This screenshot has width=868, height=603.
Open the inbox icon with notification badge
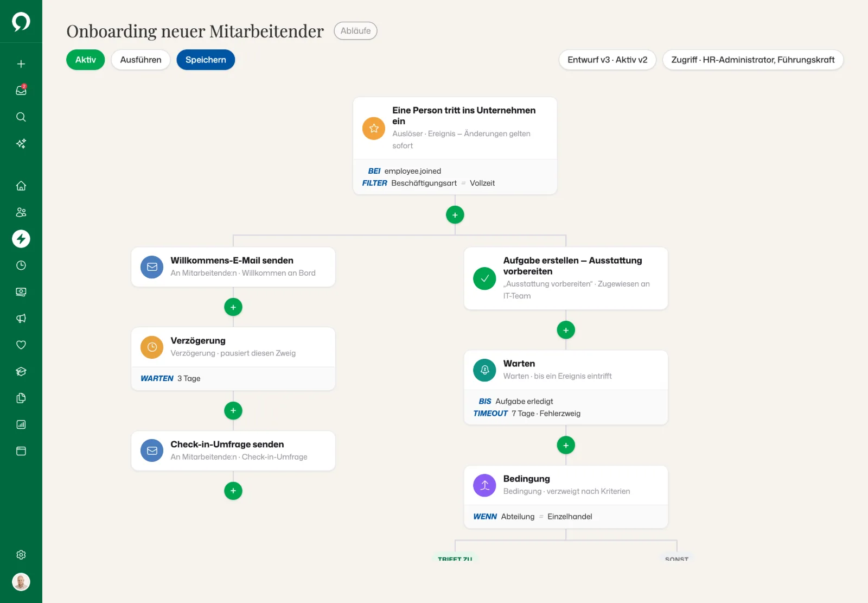click(x=21, y=90)
